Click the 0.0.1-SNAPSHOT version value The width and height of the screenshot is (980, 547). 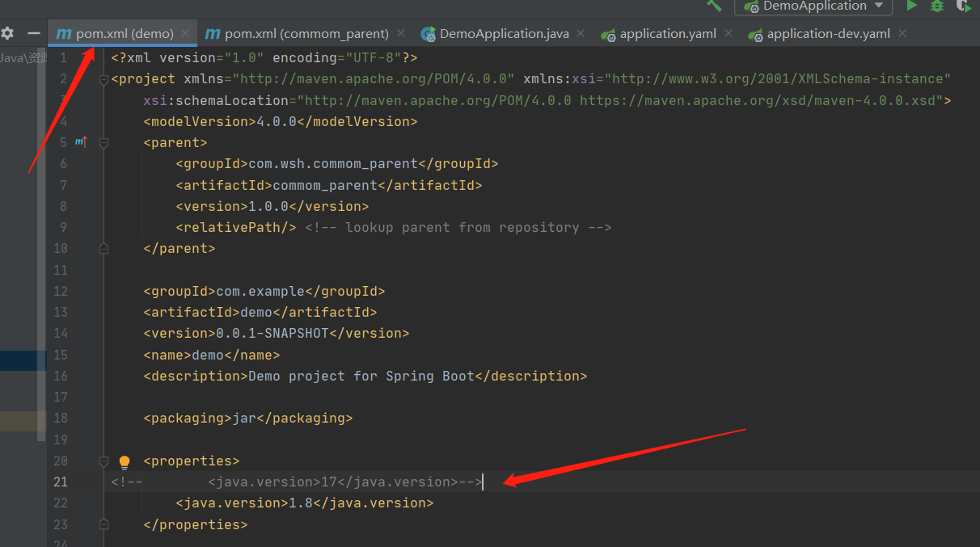(x=272, y=334)
